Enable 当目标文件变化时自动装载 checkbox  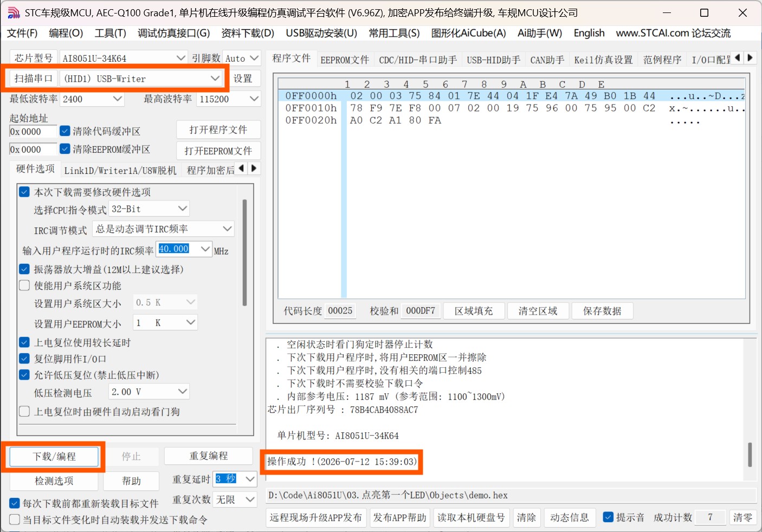point(15,520)
